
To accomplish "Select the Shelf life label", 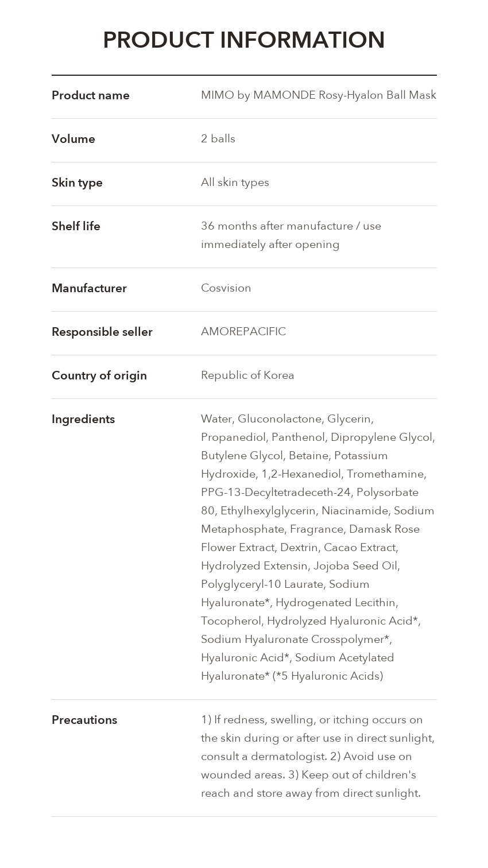I will click(x=76, y=226).
